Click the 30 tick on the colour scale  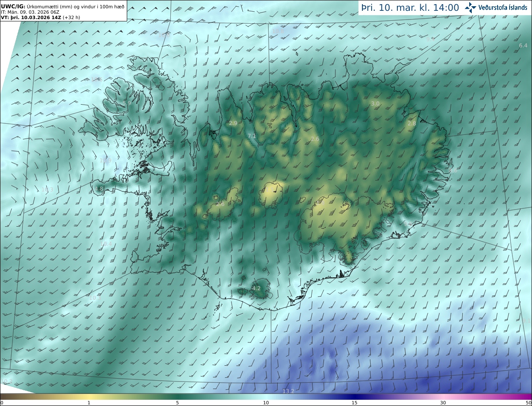pyautogui.click(x=443, y=403)
